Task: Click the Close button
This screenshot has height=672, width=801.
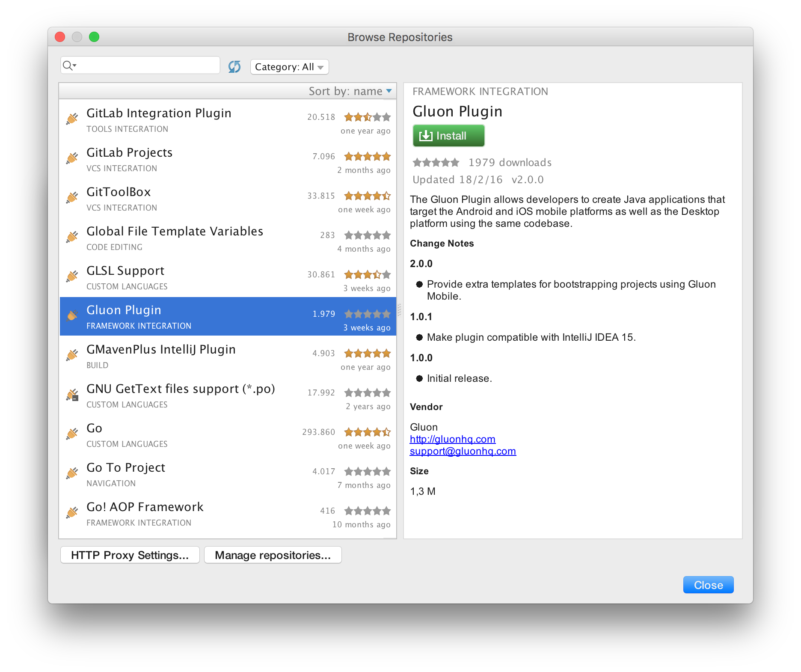Action: click(x=709, y=585)
